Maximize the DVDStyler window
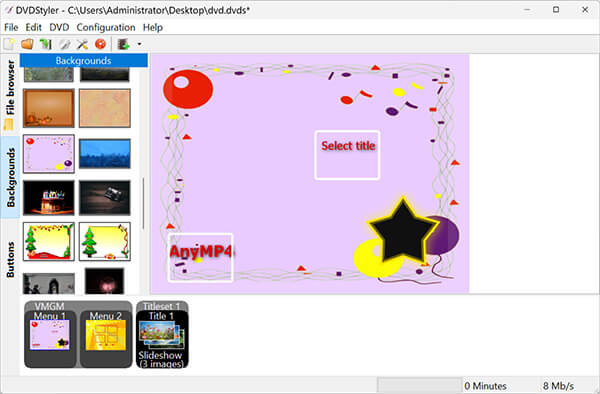Screen dimensions: 600x394 point(556,10)
